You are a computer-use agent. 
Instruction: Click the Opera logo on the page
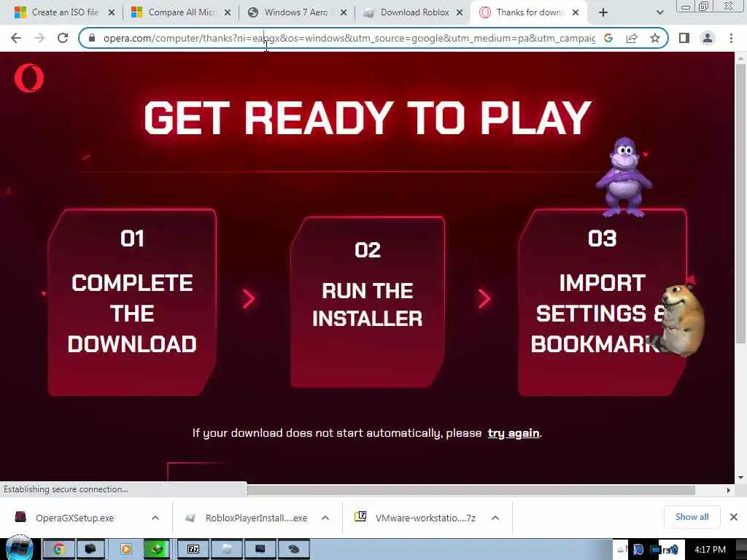pyautogui.click(x=29, y=78)
